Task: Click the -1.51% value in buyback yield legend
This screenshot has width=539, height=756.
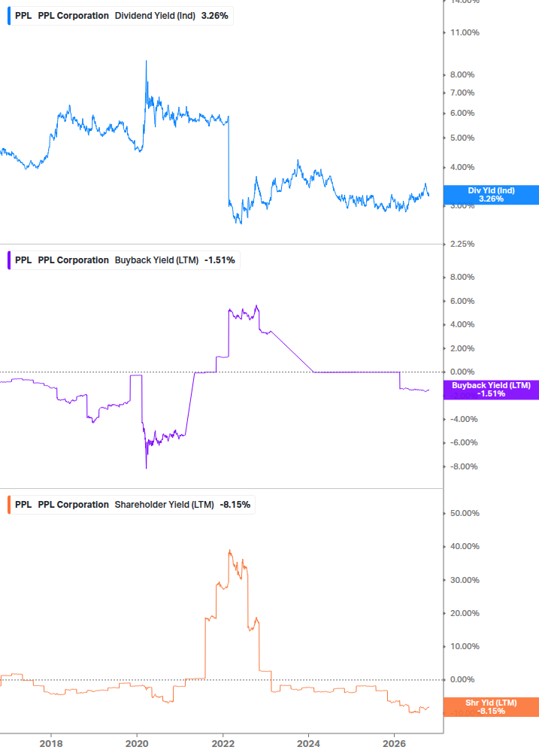Action: (220, 260)
